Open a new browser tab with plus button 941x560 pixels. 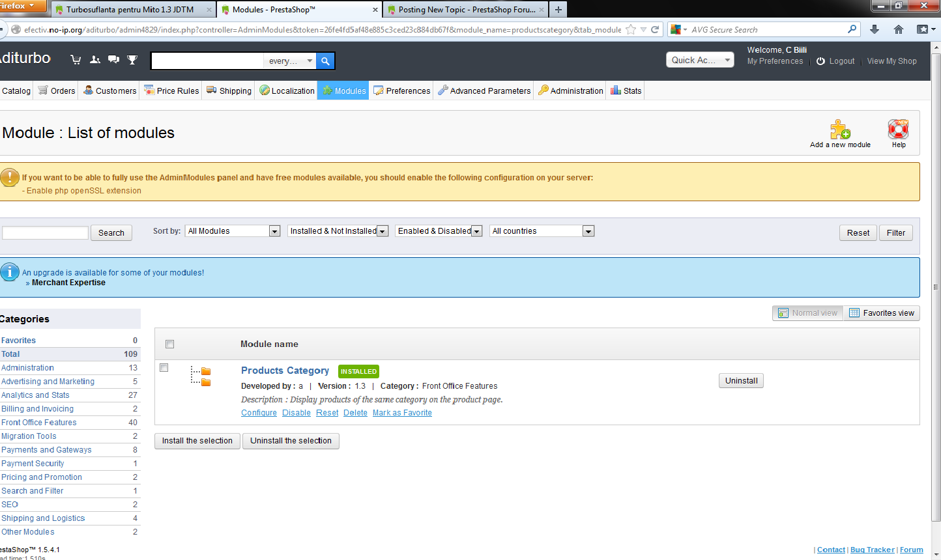tap(558, 10)
